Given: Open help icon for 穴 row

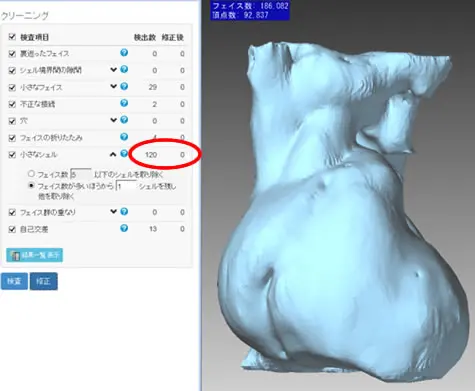Looking at the screenshot, I should coord(124,120).
